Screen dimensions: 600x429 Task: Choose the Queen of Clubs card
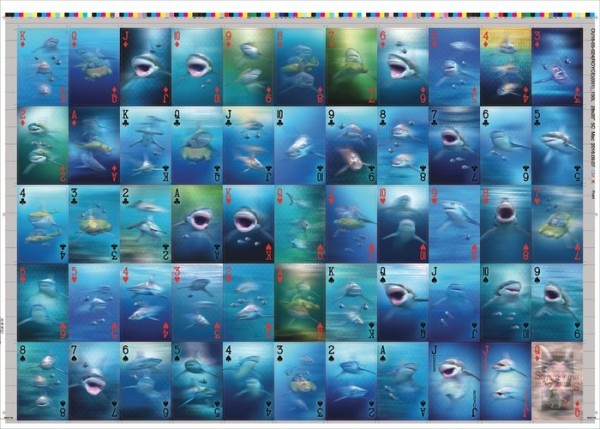tap(196, 145)
